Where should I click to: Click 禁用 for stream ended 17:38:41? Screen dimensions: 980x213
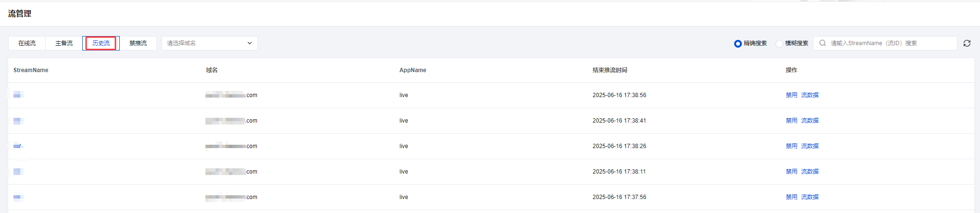point(791,121)
